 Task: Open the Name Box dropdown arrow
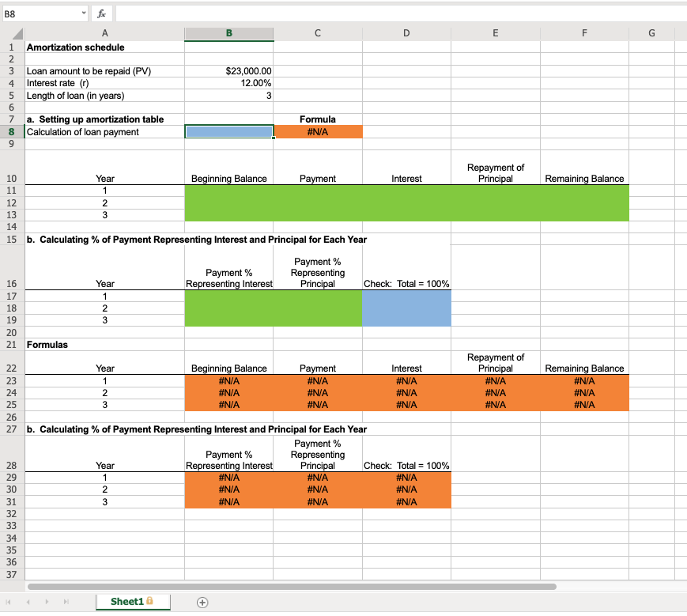[84, 13]
